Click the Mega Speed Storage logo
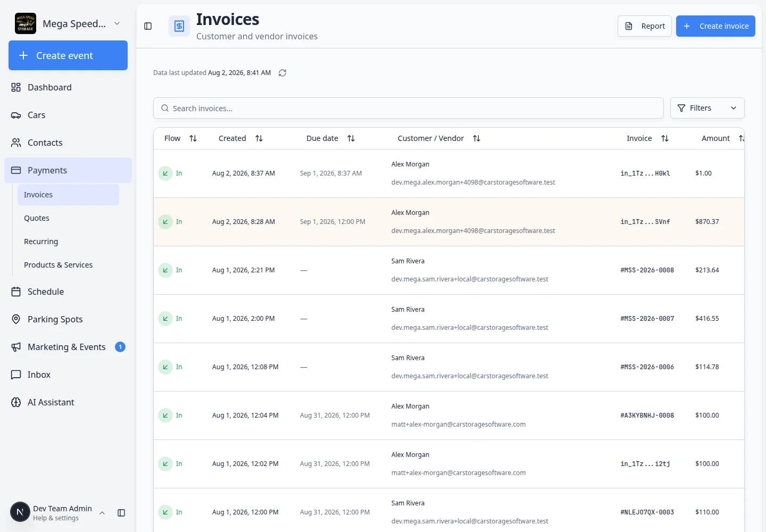This screenshot has height=532, width=766. point(26,23)
